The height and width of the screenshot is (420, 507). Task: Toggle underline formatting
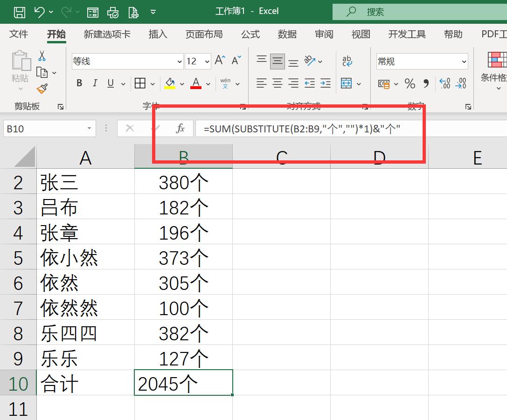(x=110, y=83)
